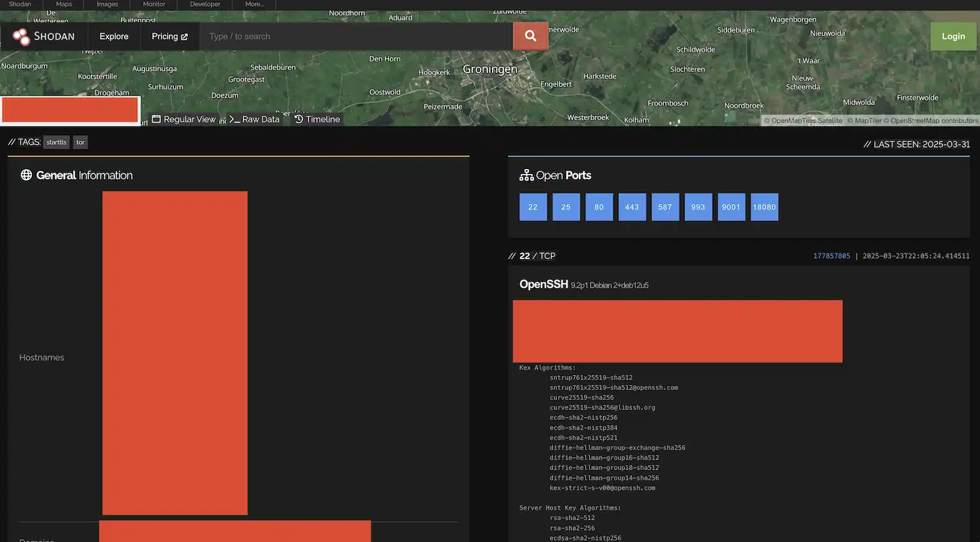This screenshot has height=542, width=980.
Task: Click the green Login button
Action: click(953, 36)
